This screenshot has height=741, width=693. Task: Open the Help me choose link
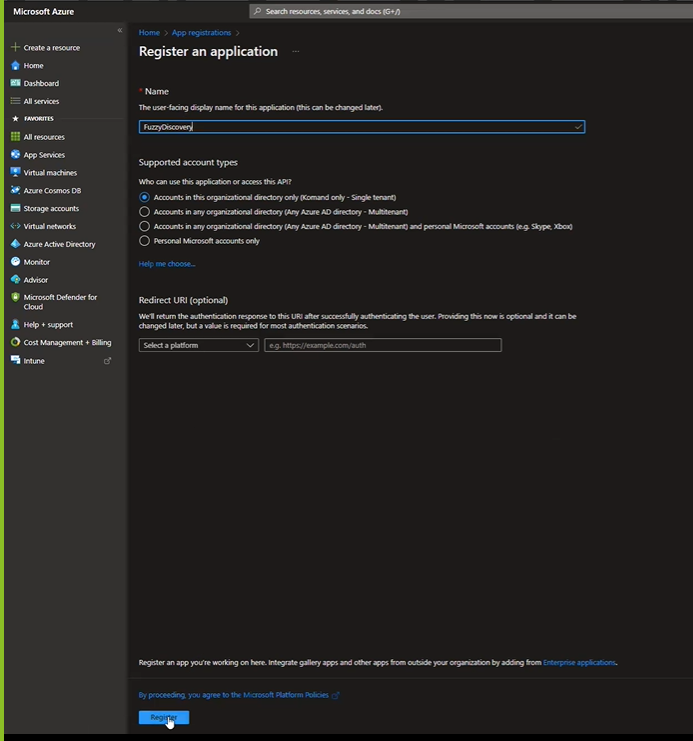pos(167,264)
